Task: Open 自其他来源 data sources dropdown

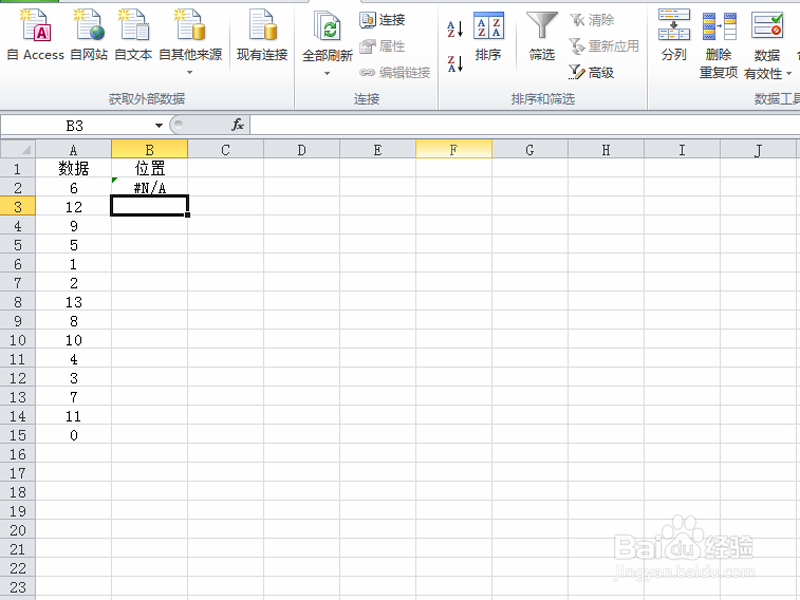Action: click(190, 42)
